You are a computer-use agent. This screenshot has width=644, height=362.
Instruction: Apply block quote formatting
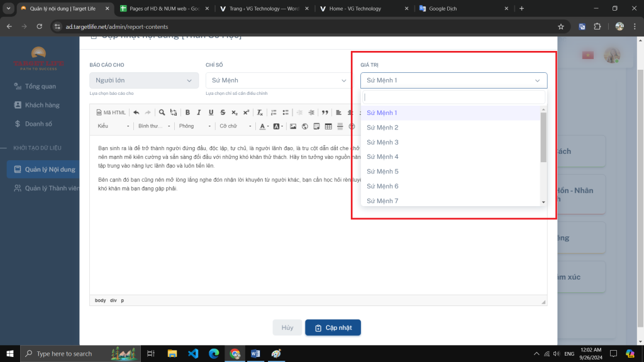pos(325,112)
